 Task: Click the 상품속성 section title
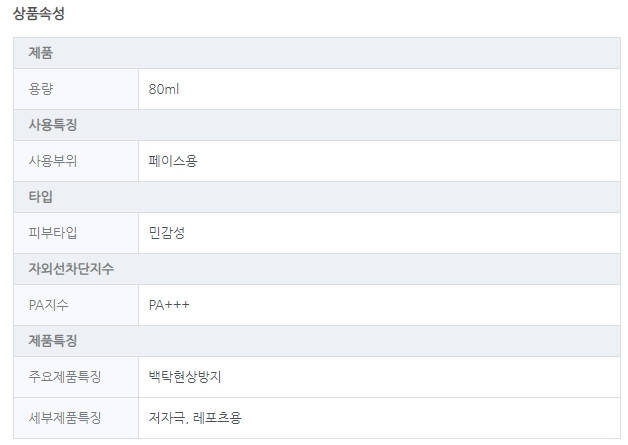point(40,15)
